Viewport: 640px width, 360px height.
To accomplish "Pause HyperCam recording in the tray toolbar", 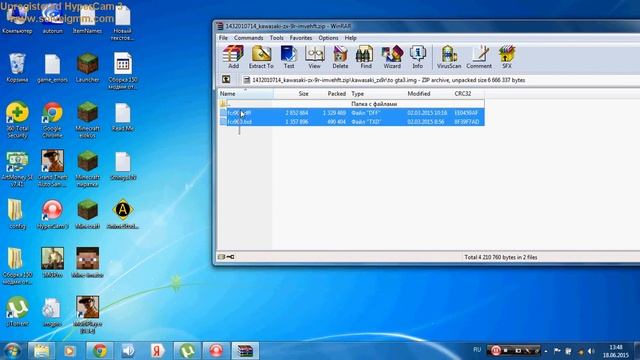I will pos(496,350).
